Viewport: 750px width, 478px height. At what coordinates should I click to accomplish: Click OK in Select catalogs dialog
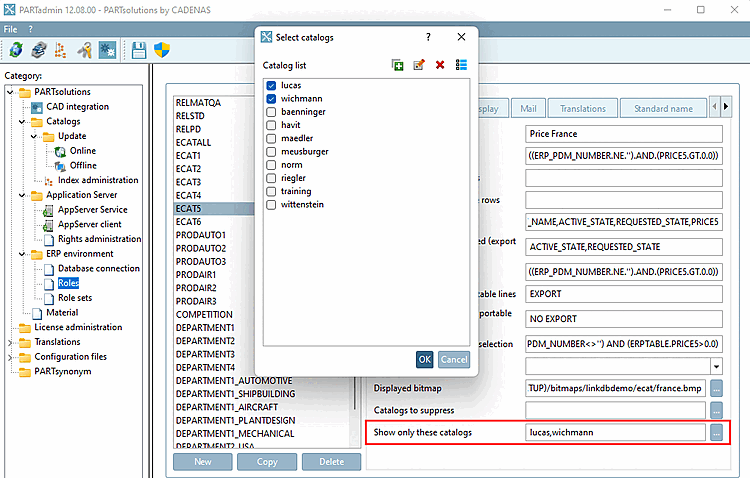click(425, 359)
